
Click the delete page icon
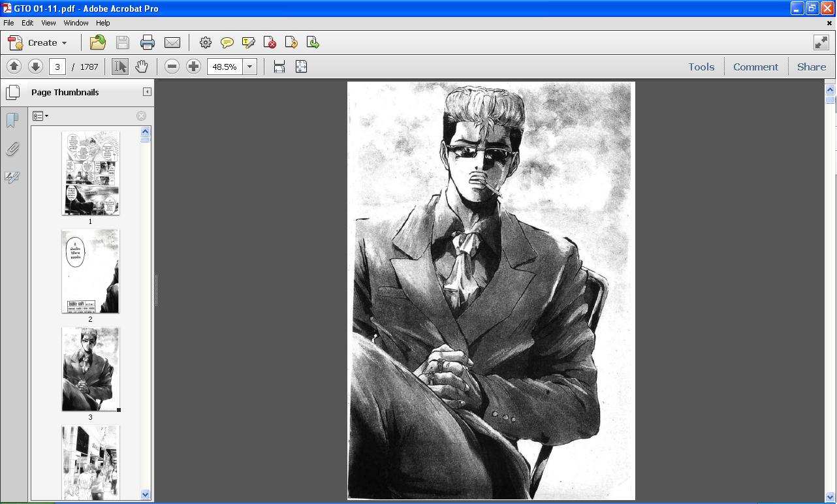pyautogui.click(x=270, y=43)
